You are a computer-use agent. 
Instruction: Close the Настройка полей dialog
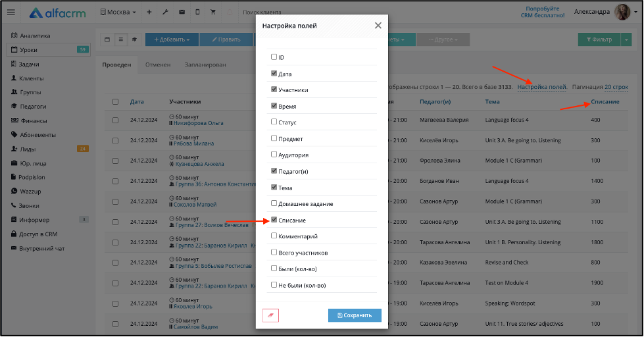(378, 26)
